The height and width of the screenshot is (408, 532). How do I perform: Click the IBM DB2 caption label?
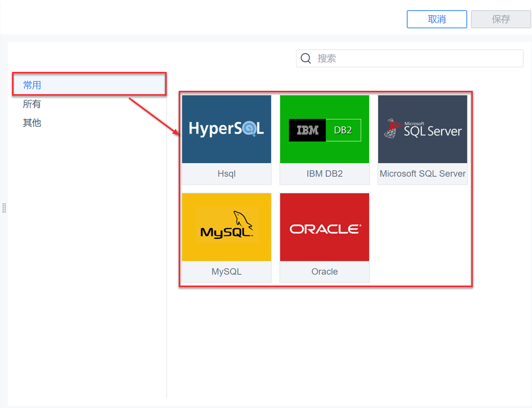[325, 174]
